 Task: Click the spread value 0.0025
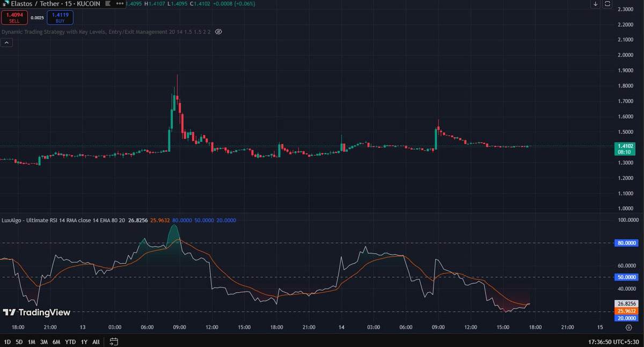pyautogui.click(x=37, y=18)
